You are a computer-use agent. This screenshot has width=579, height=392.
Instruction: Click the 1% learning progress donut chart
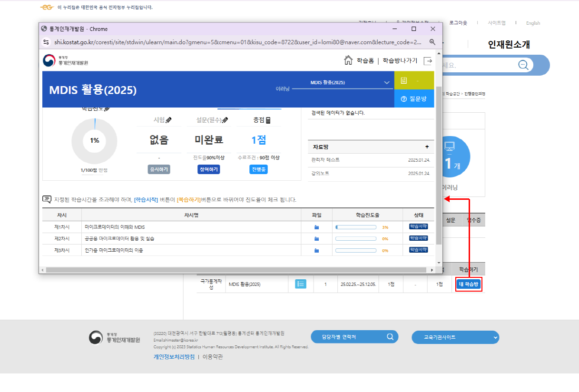tap(94, 140)
